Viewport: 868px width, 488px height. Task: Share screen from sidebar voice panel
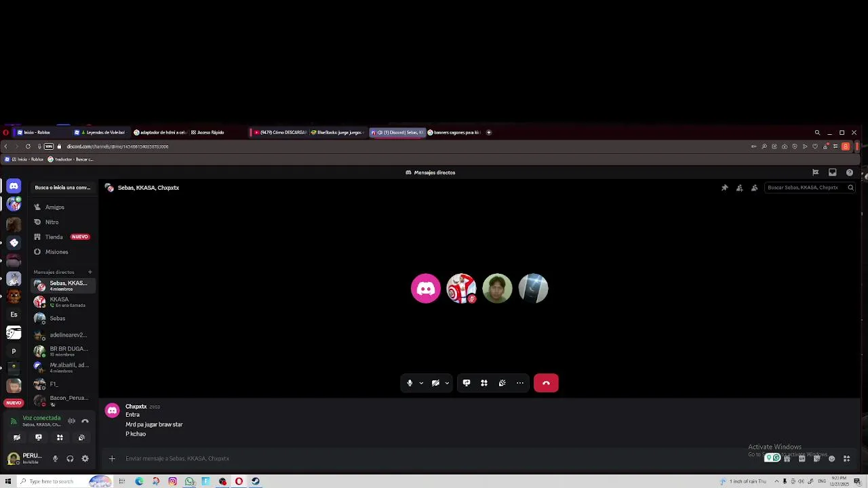point(39,437)
